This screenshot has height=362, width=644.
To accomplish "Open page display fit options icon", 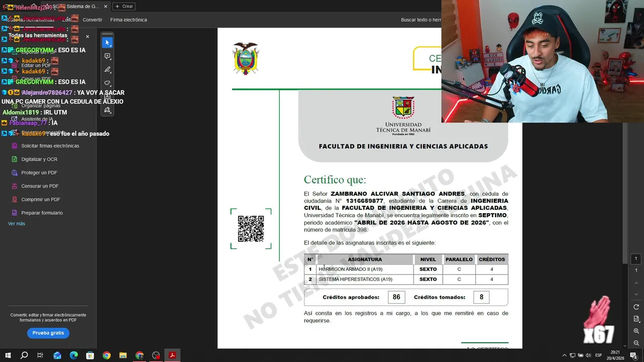I will (x=636, y=319).
